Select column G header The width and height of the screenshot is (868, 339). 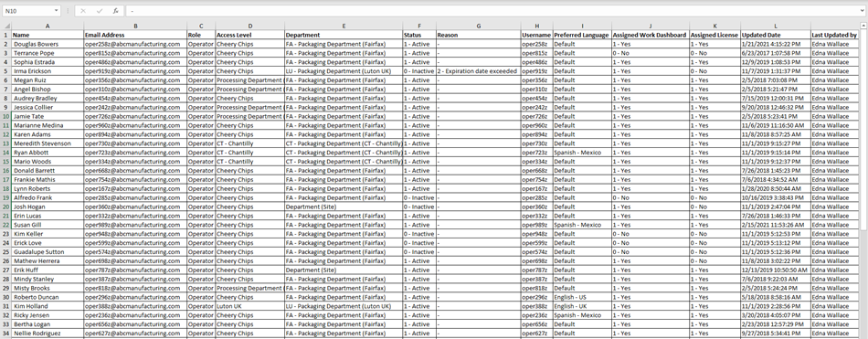(478, 26)
